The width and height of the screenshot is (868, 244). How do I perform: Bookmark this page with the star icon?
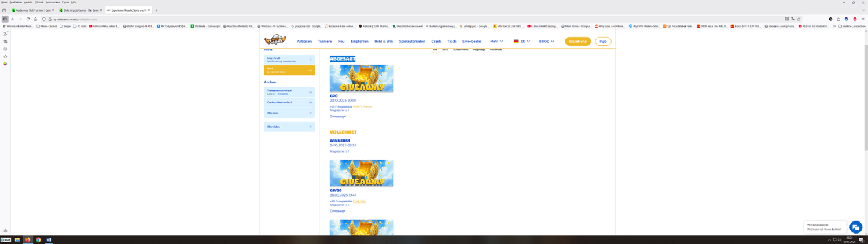click(799, 19)
